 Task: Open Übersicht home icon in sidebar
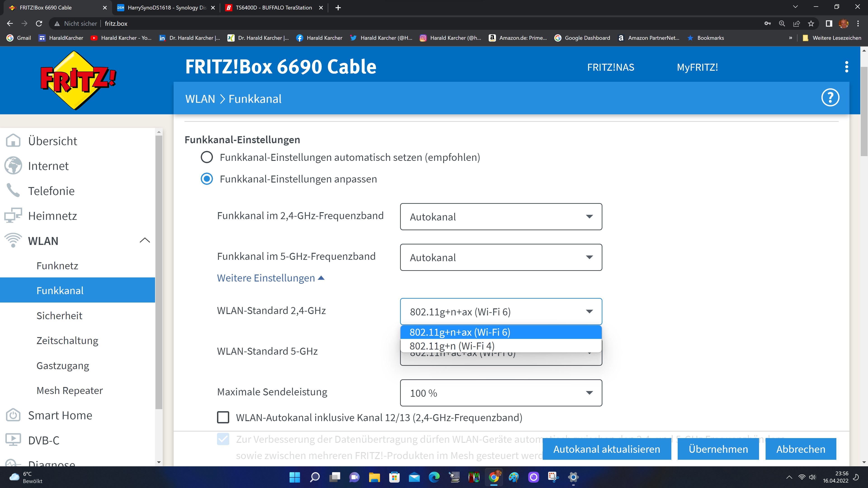tap(13, 141)
